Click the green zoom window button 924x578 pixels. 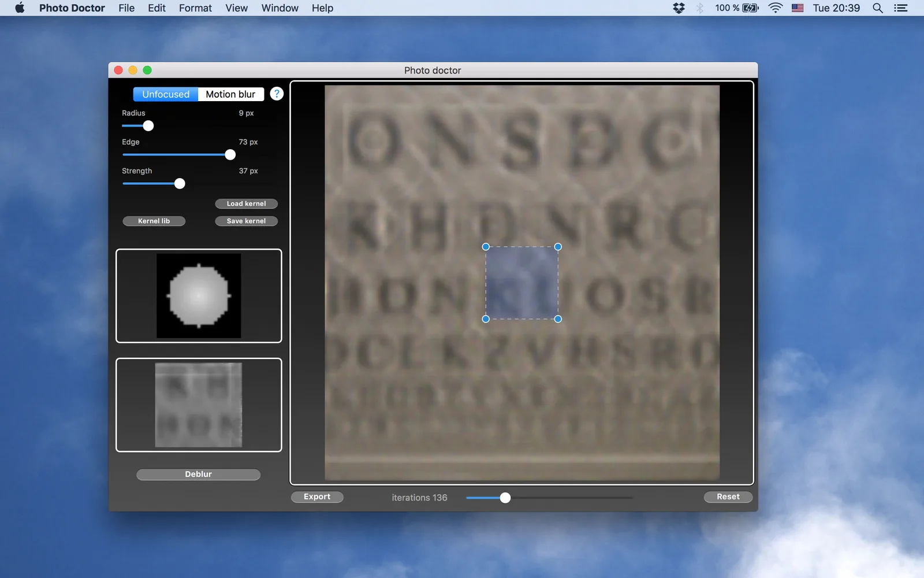(x=147, y=70)
